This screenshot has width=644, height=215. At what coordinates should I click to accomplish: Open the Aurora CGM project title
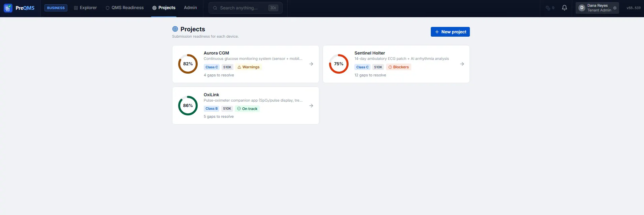[216, 53]
